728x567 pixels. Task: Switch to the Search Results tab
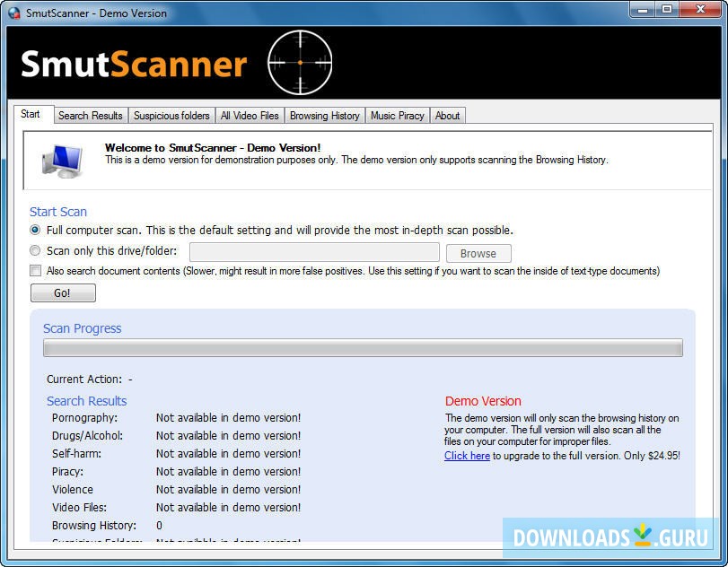pyautogui.click(x=90, y=115)
